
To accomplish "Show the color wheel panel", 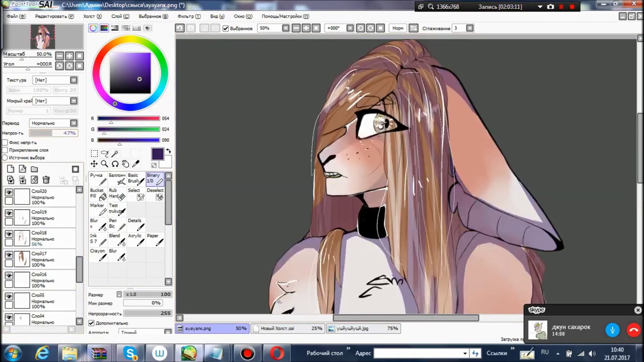I will point(94,28).
